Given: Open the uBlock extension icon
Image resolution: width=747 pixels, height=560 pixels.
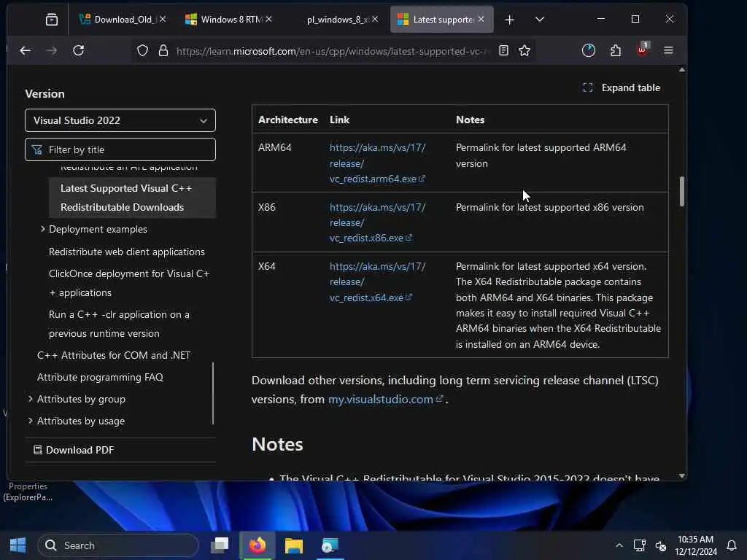Looking at the screenshot, I should (642, 50).
